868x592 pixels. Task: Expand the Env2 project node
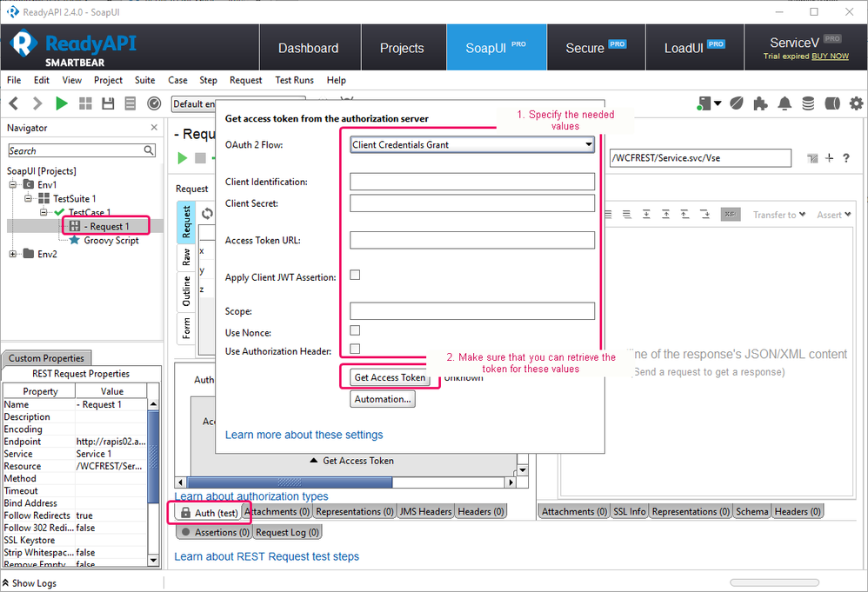(13, 254)
